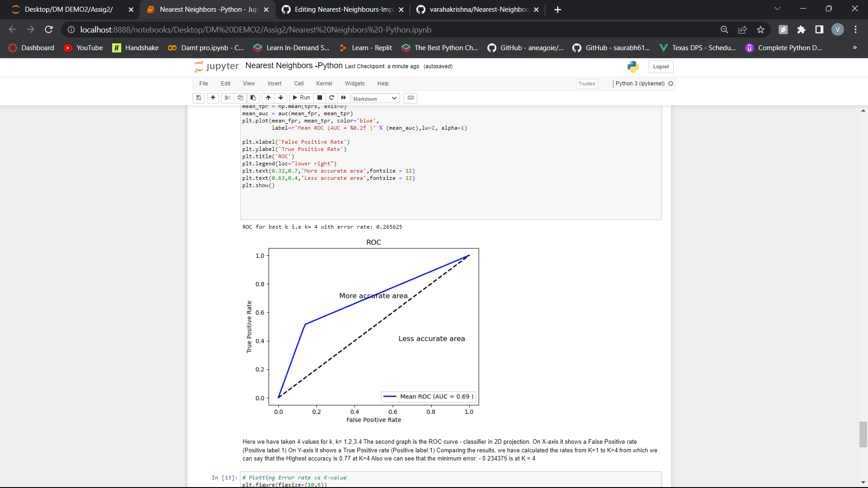Copy selected cells using the toolbar icon
Image resolution: width=868 pixels, height=488 pixels.
click(241, 98)
